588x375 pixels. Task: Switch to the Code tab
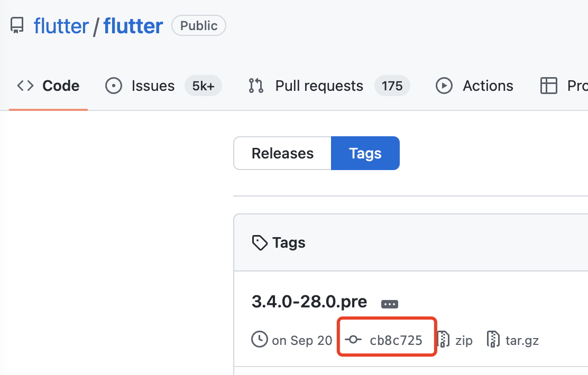coord(61,86)
